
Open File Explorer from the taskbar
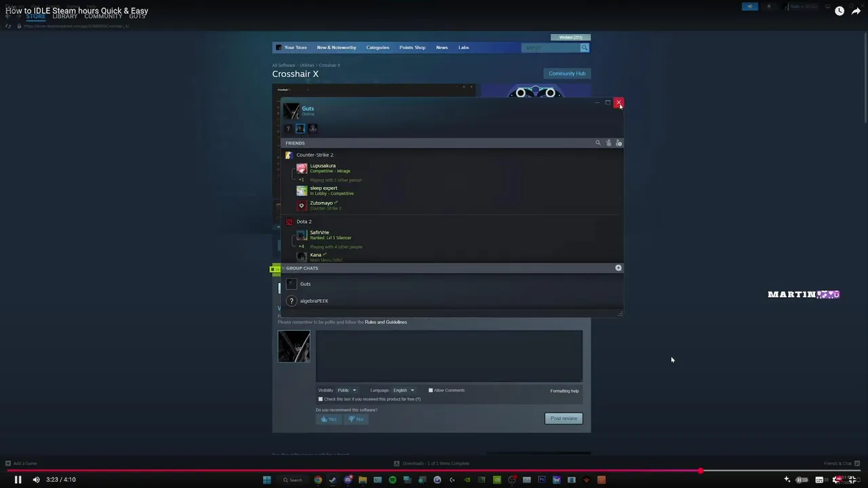point(362,480)
